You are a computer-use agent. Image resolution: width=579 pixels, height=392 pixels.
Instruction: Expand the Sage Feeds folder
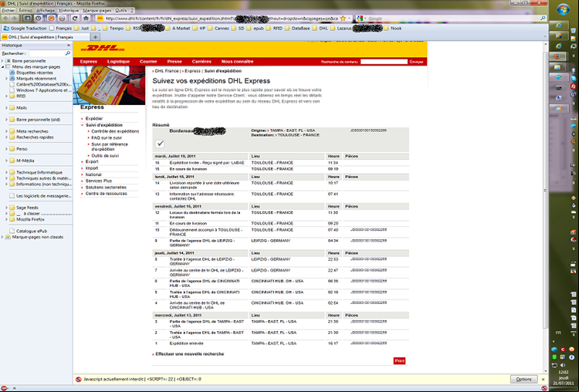coord(6,208)
